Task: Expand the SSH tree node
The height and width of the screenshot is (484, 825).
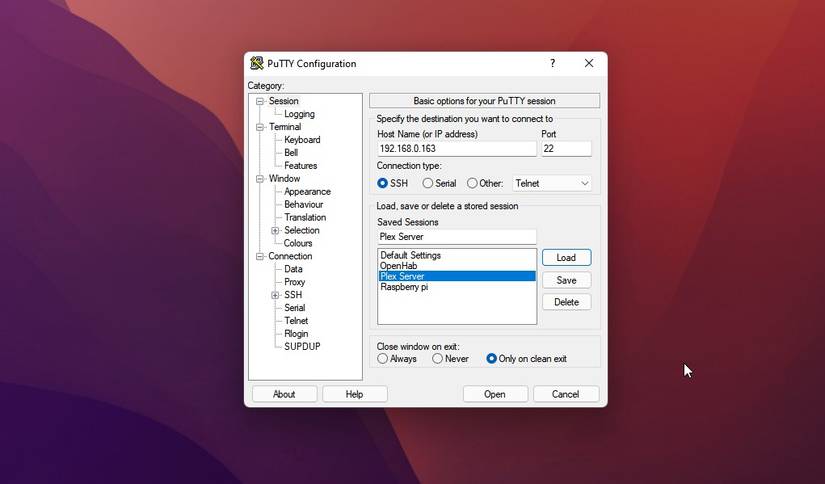Action: 275,295
